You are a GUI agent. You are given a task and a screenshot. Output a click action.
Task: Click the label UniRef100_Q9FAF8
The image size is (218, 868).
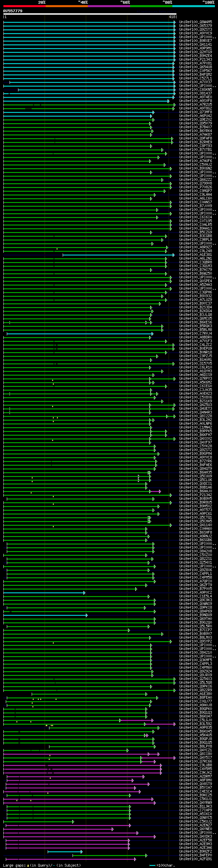click(196, 138)
